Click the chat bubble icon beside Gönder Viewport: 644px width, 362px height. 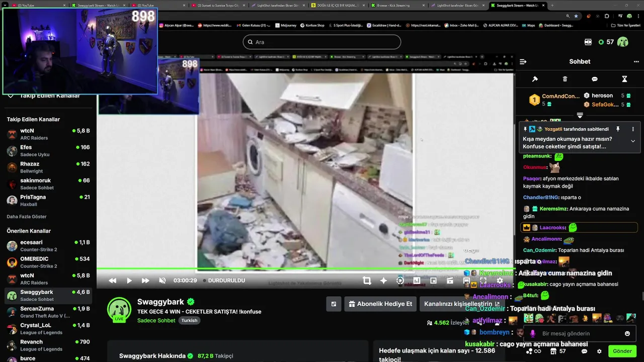[x=584, y=351]
